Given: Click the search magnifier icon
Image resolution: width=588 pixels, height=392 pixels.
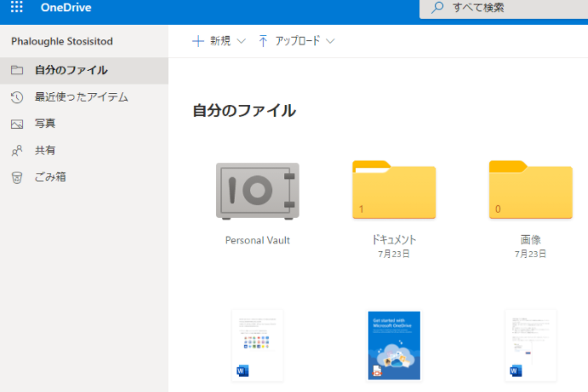Looking at the screenshot, I should coord(437,8).
